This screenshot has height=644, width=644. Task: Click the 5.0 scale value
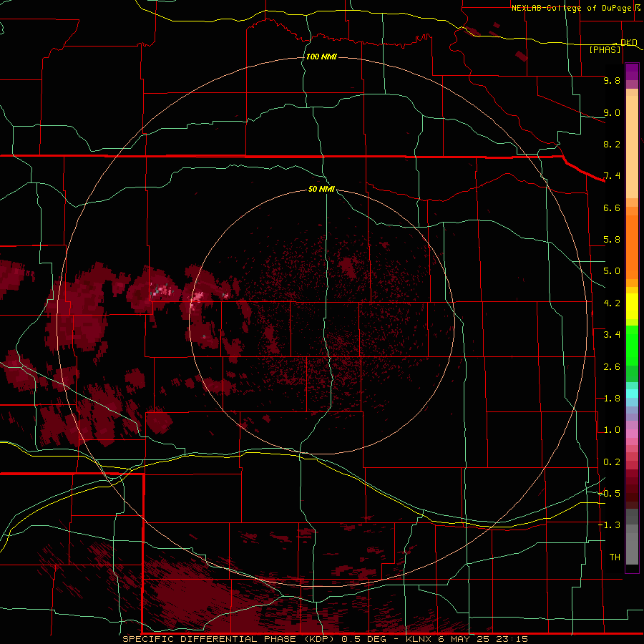pos(612,271)
